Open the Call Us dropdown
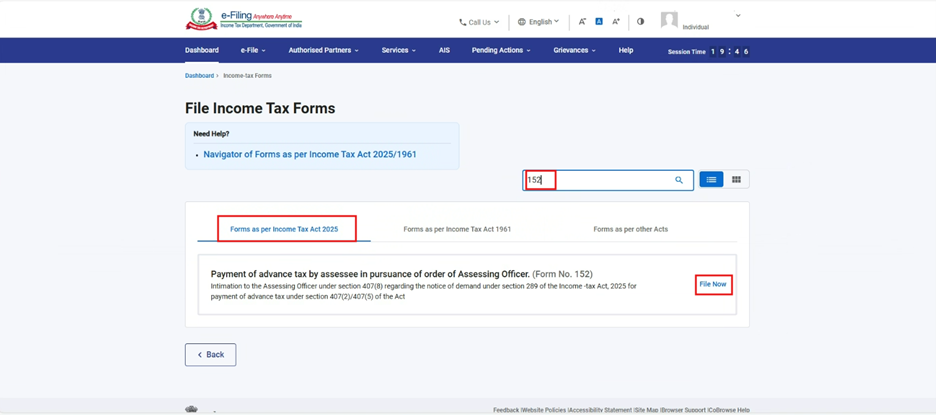The width and height of the screenshot is (936, 415). (x=479, y=21)
